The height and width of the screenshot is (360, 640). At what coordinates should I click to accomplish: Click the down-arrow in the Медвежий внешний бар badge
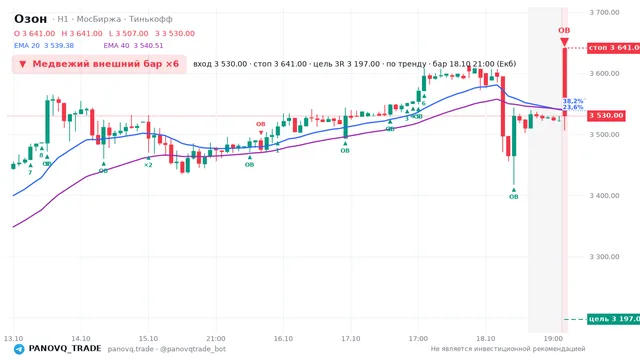click(x=23, y=64)
